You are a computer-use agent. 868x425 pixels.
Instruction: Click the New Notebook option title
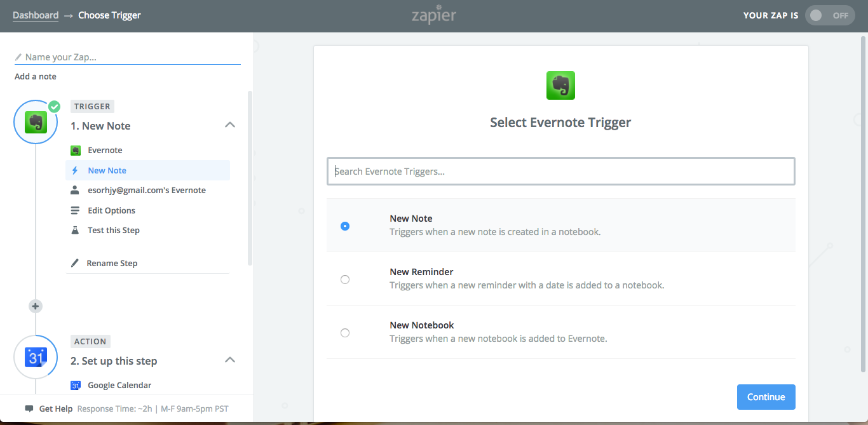tap(422, 325)
